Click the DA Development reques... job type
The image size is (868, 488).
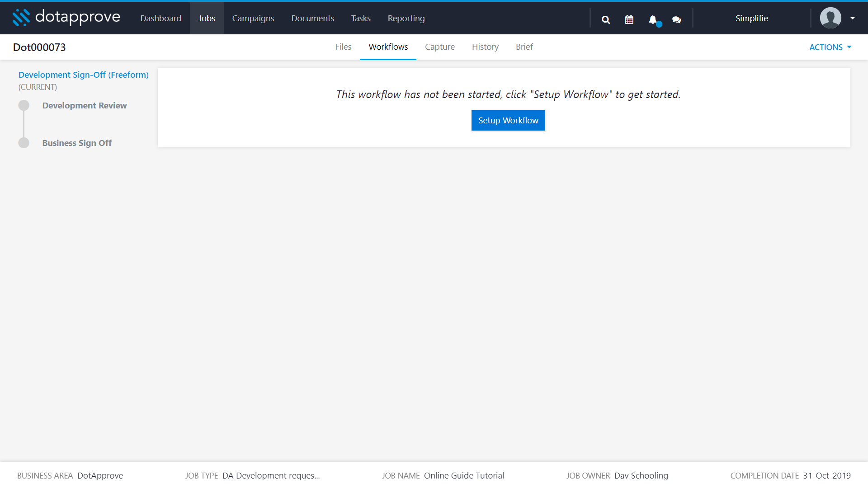pyautogui.click(x=271, y=475)
